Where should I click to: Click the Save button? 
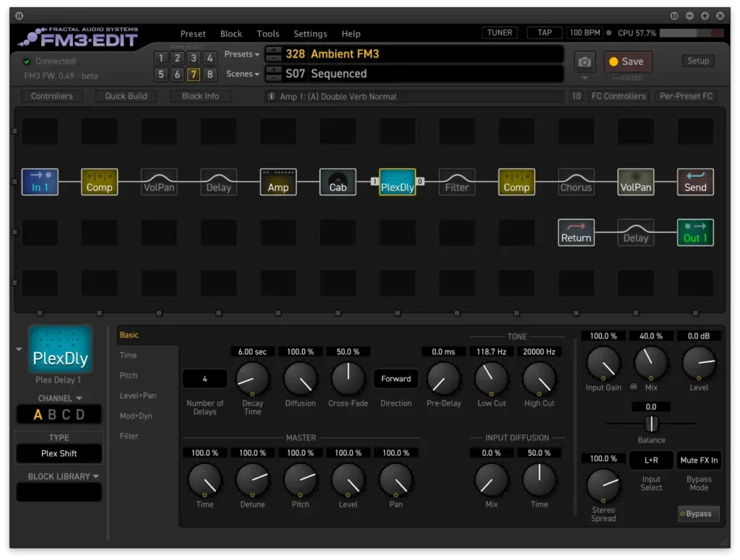tap(627, 62)
